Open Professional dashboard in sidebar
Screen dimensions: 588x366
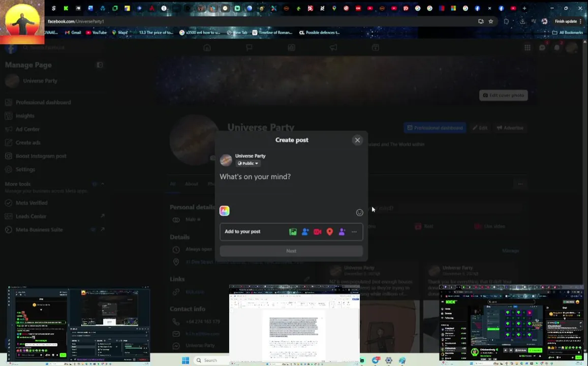[43, 102]
